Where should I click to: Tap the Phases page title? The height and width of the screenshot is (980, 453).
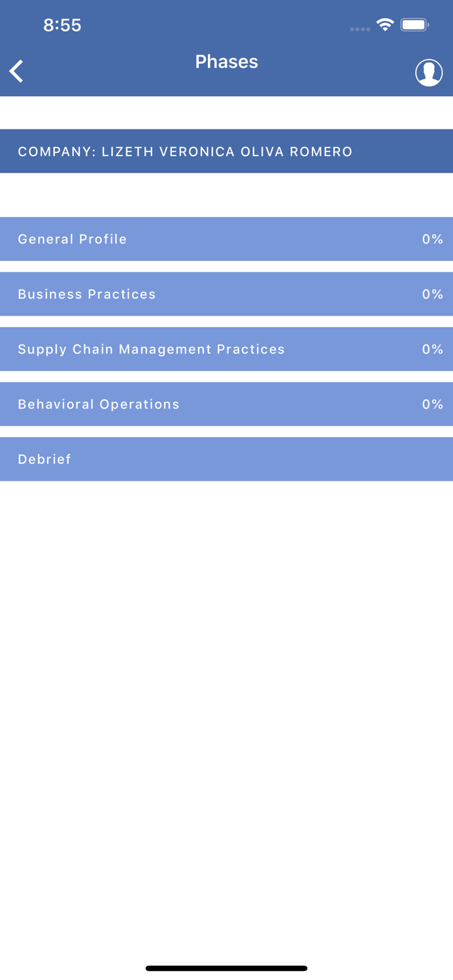click(x=226, y=61)
